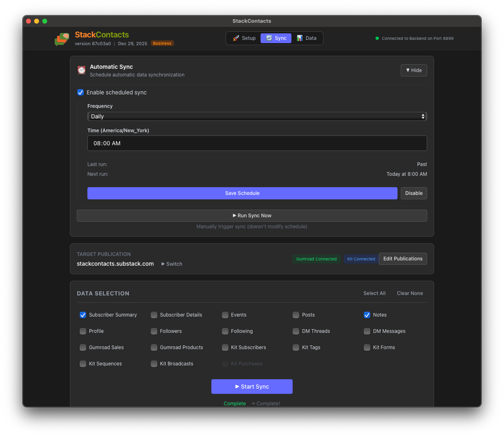This screenshot has height=437, width=504.
Task: Click the Kit Connected badge
Action: 361,259
